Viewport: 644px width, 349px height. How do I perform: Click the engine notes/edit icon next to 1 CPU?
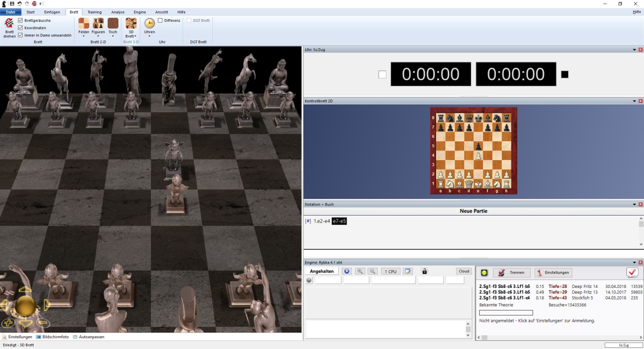click(408, 271)
